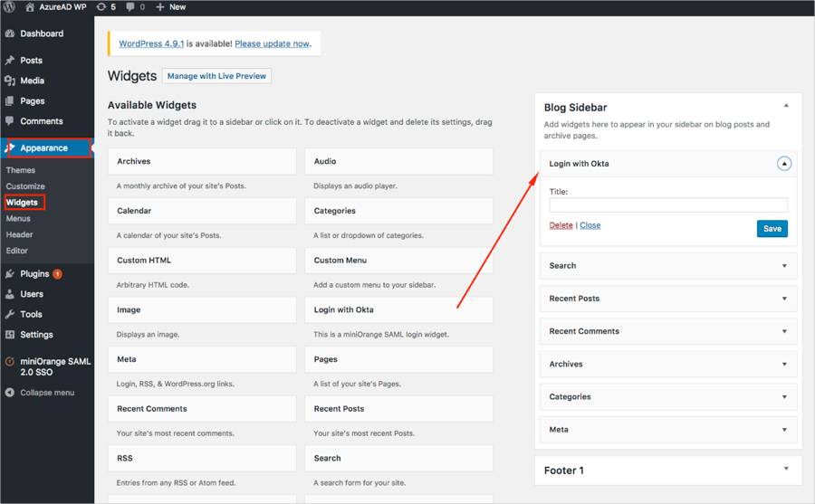
Task: Click the 'Please update now' link
Action: tap(272, 43)
